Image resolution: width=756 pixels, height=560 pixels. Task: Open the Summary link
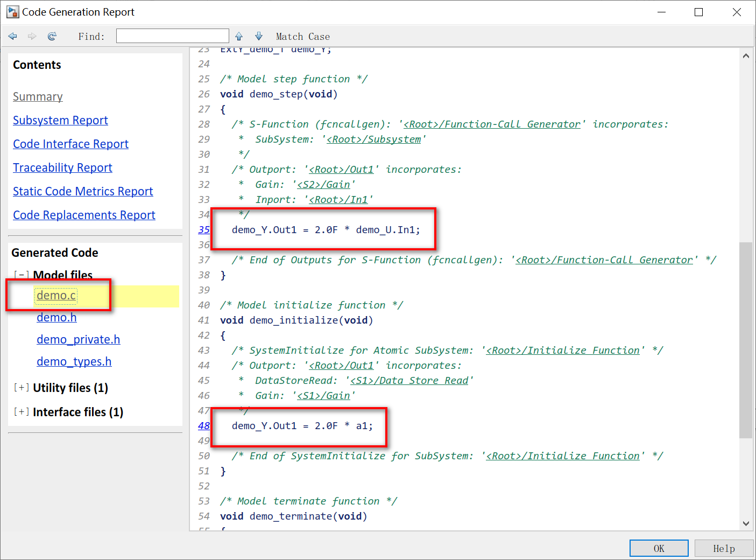38,97
